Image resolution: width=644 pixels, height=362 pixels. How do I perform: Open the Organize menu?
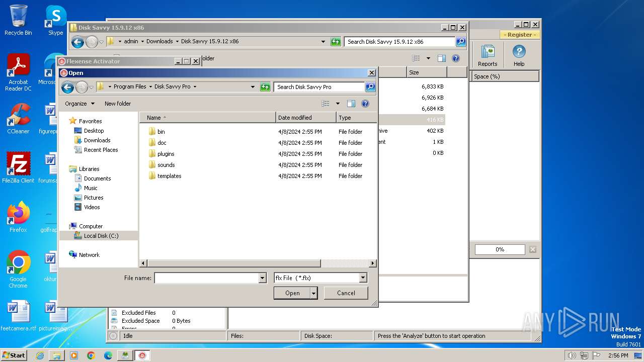point(79,104)
